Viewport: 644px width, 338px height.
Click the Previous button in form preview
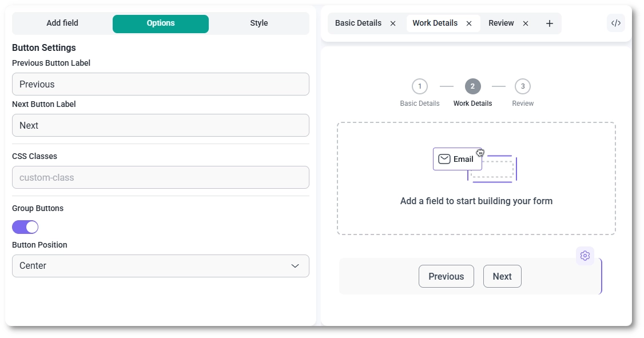click(x=446, y=276)
